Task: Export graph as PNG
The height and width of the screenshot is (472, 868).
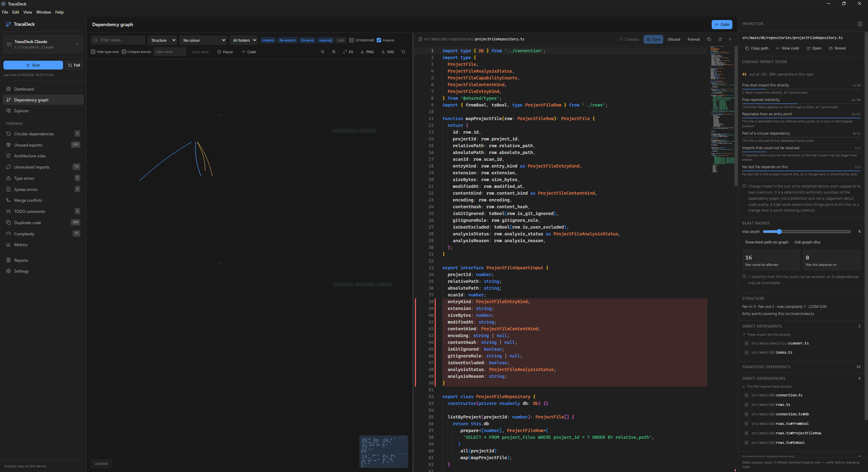Action: point(367,52)
